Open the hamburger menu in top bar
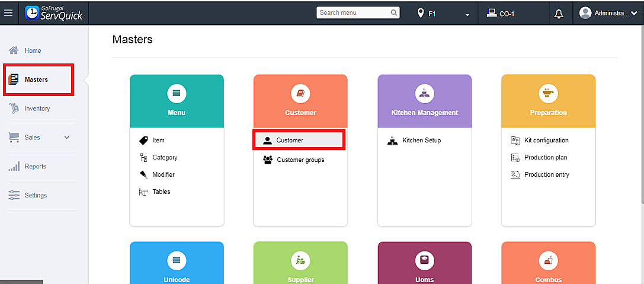Image resolution: width=644 pixels, height=284 pixels. [8, 12]
